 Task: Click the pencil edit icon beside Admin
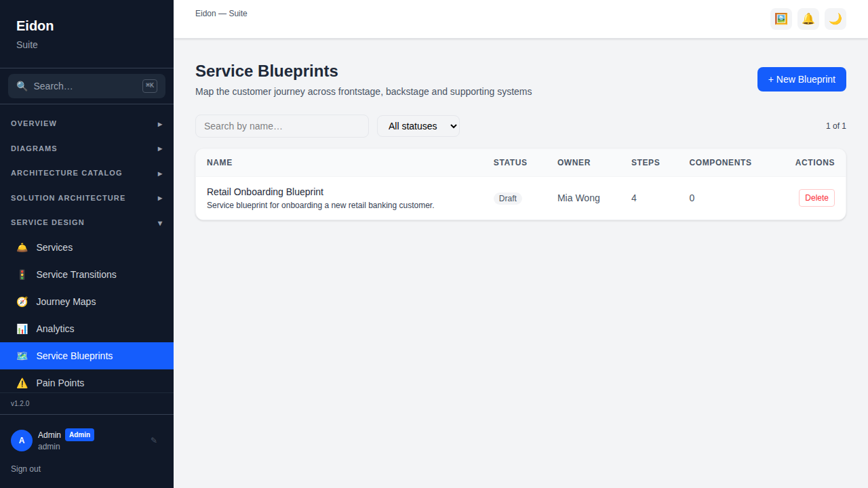pyautogui.click(x=154, y=441)
